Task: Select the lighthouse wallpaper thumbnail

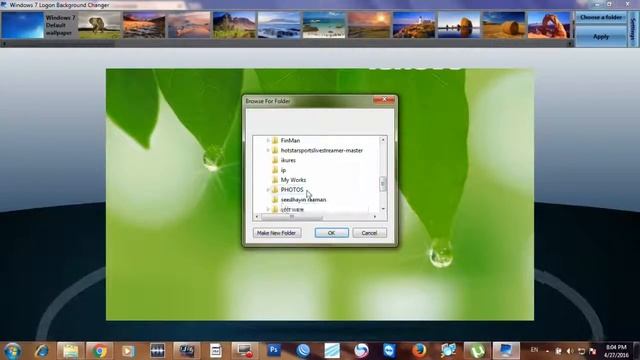Action: [414, 25]
